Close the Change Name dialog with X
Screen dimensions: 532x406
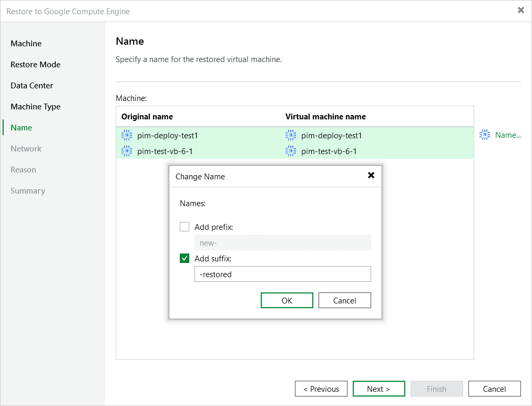pyautogui.click(x=371, y=175)
